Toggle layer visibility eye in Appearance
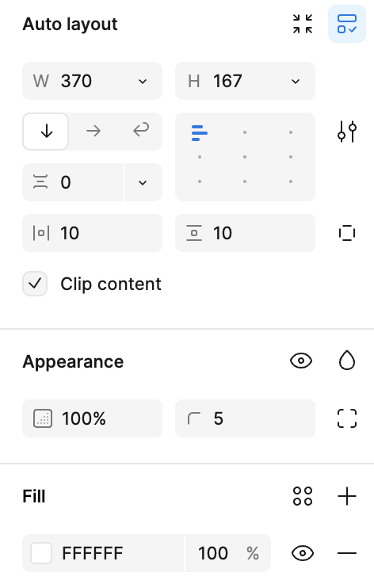374x588 pixels. point(301,361)
